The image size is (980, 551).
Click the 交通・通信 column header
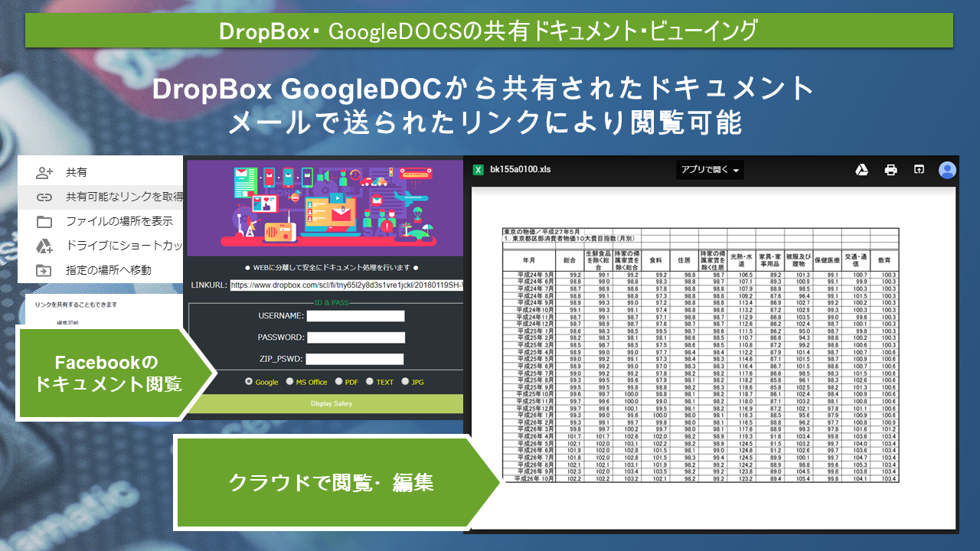[x=856, y=260]
